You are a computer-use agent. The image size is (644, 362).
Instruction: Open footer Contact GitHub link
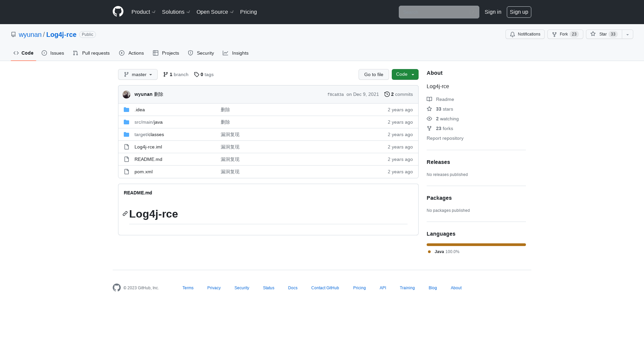coord(325,288)
